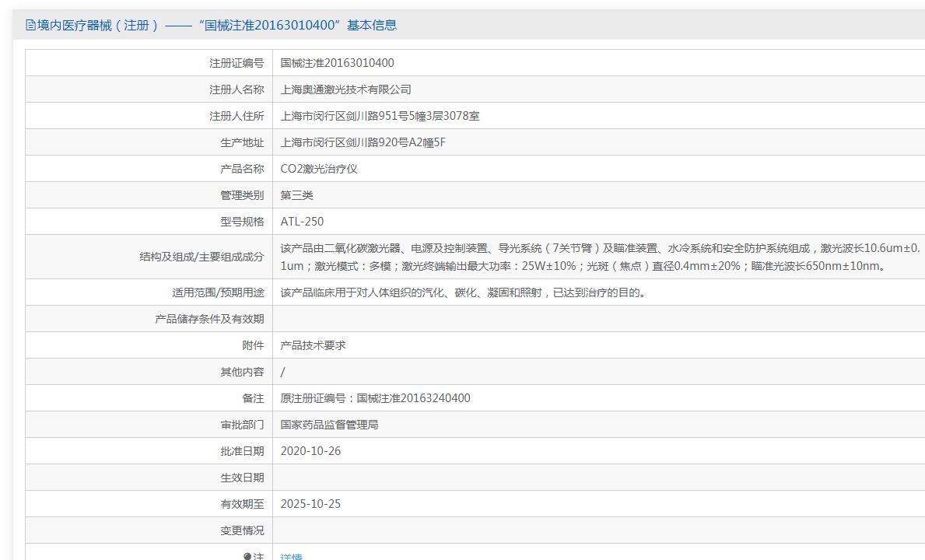
Task: Click the 产品储存条件及有效期 row label
Action: (x=209, y=319)
